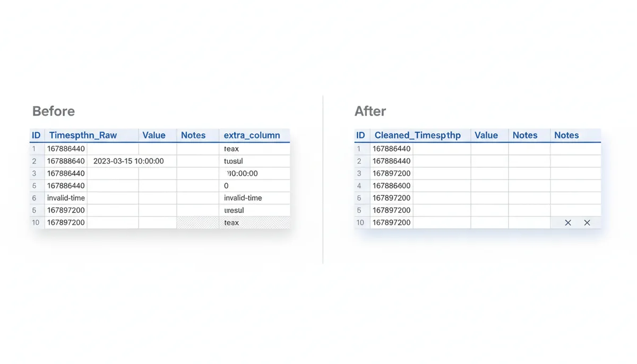Screen dimensions: 637x364
Task: Select 'invalid-time' in the Timespthn_Raw column
Action: [66, 198]
